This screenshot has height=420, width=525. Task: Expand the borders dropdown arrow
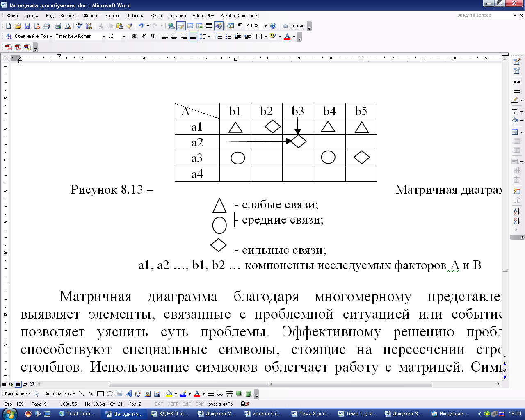(x=266, y=37)
